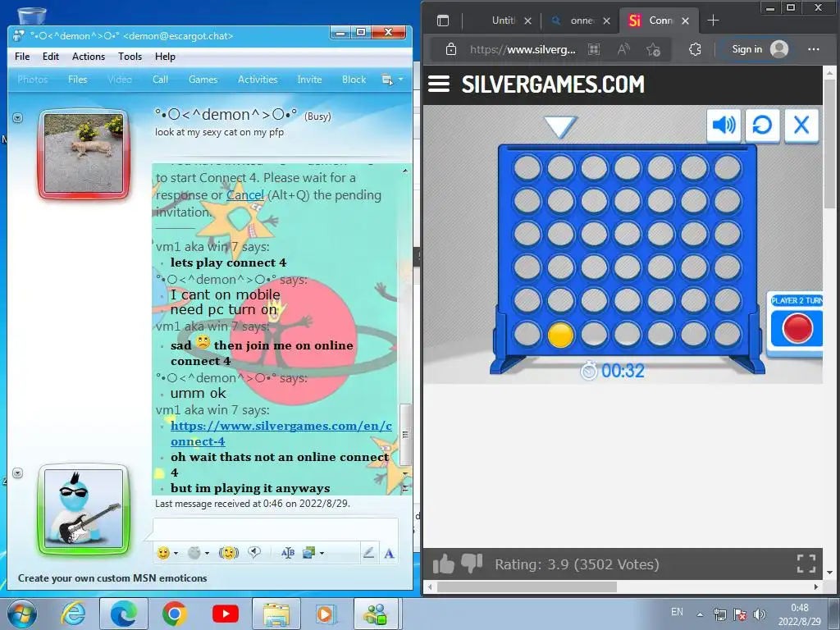Click Files in the chat toolbar
The image size is (840, 630).
[78, 80]
